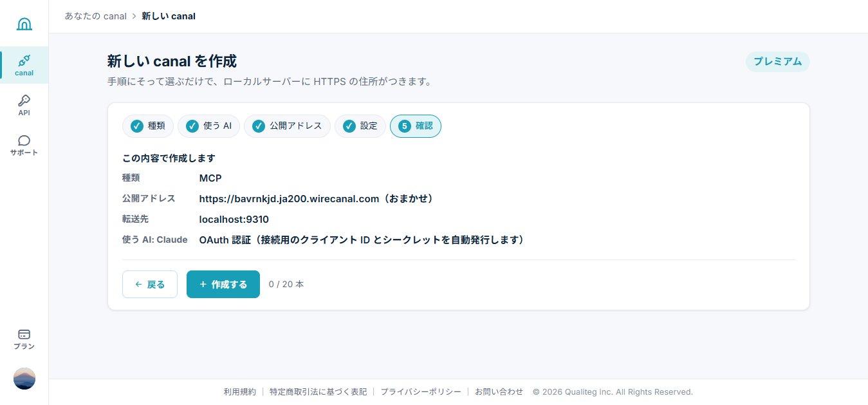The height and width of the screenshot is (405, 868).
Task: Click the 作成する button
Action: pyautogui.click(x=223, y=284)
